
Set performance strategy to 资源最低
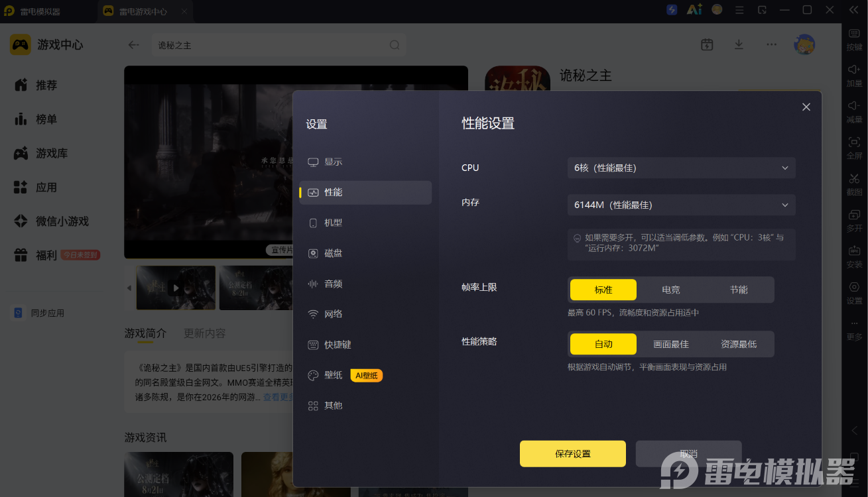click(x=739, y=344)
